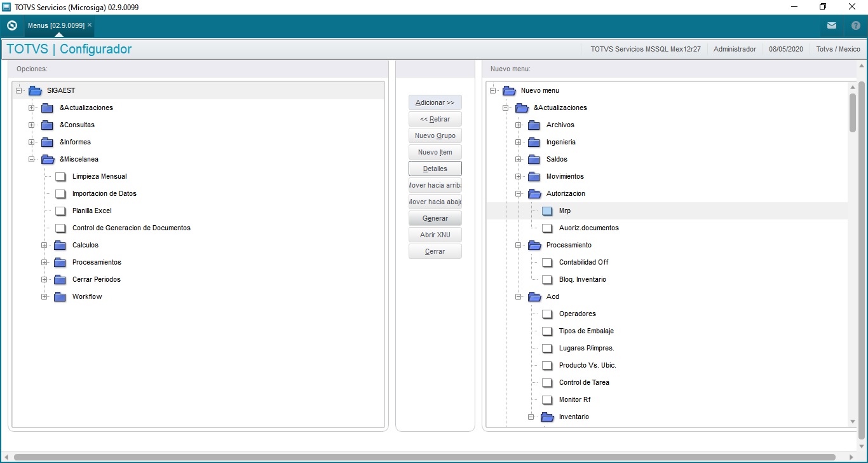
Task: Click the Abrir XNU button
Action: click(x=435, y=235)
